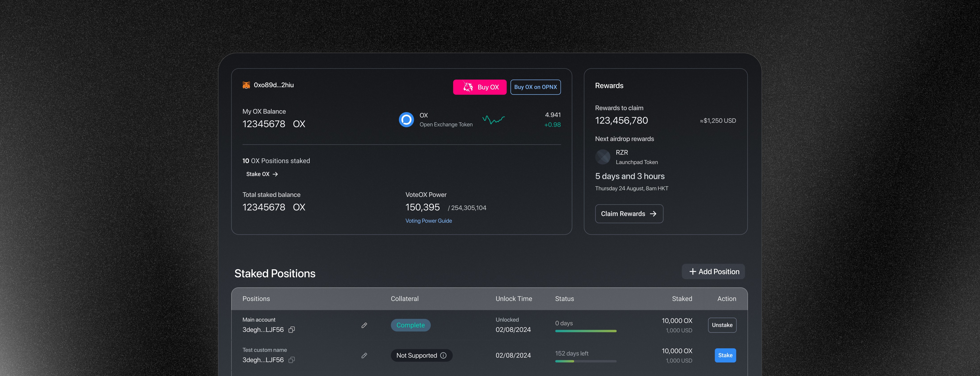
Task: Click the Unlock Time column header
Action: click(514, 299)
